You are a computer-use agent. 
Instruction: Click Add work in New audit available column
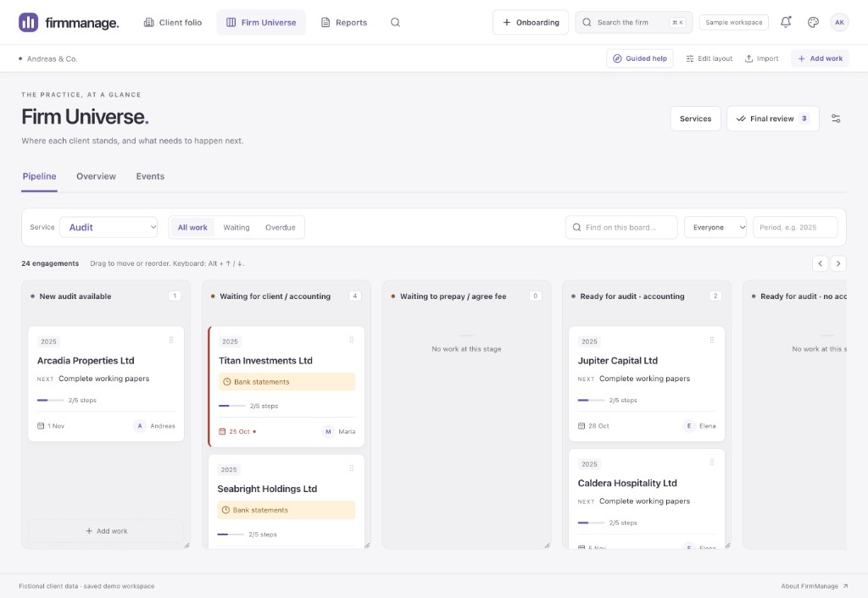pyautogui.click(x=106, y=531)
